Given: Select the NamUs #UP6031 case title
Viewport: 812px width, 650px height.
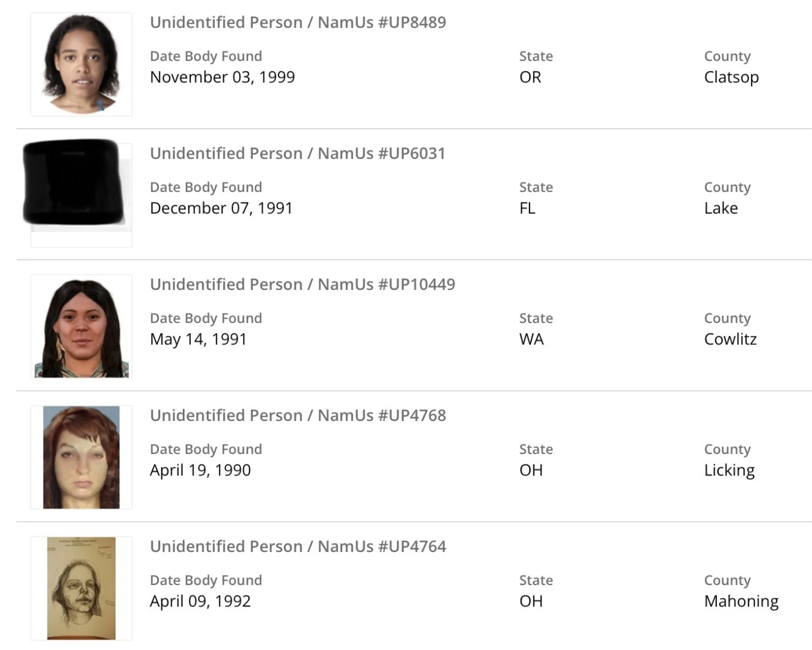Looking at the screenshot, I should (298, 154).
